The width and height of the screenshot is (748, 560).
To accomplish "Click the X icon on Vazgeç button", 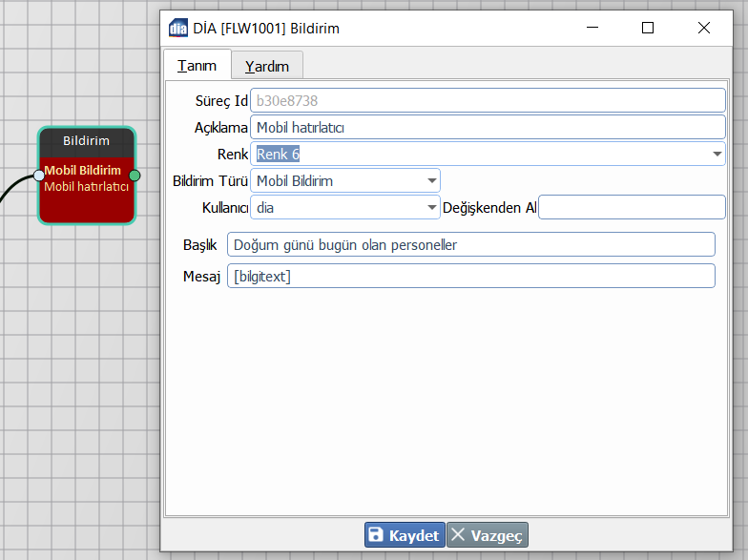I will pos(459,535).
